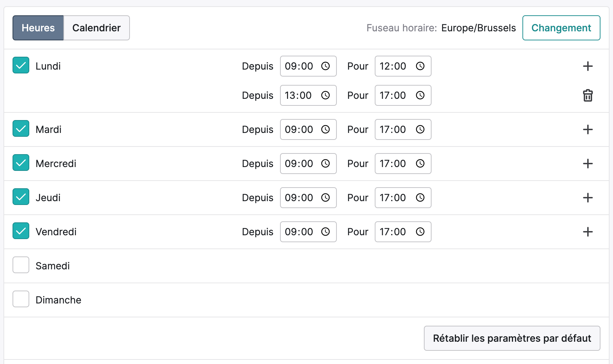613x364 pixels.
Task: Switch to the Calendrier tab
Action: pyautogui.click(x=96, y=28)
